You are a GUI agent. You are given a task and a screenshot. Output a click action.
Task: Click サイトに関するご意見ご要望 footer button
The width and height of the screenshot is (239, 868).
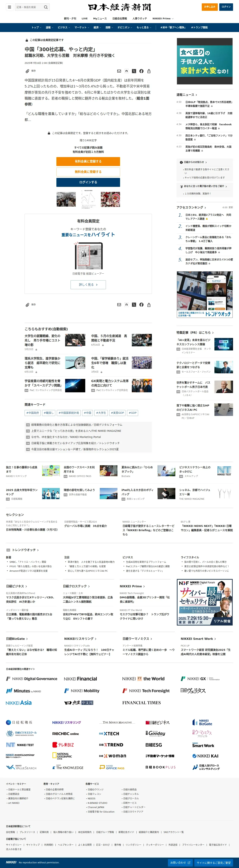click(214, 863)
